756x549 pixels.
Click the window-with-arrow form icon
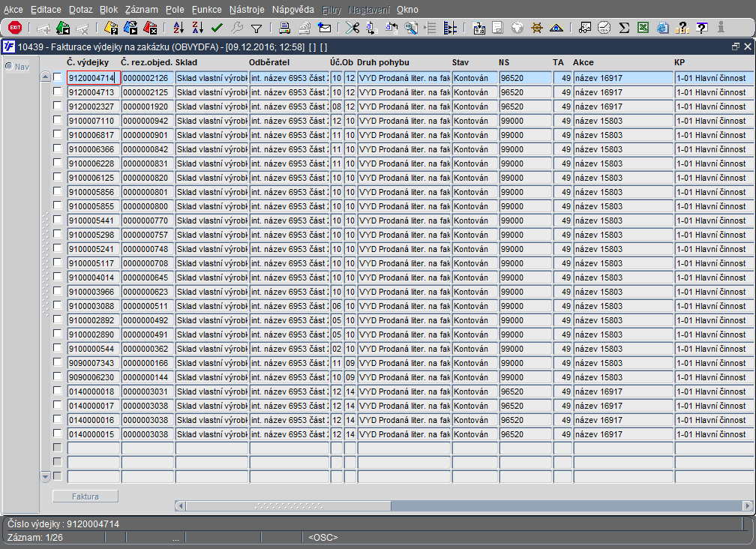click(478, 28)
